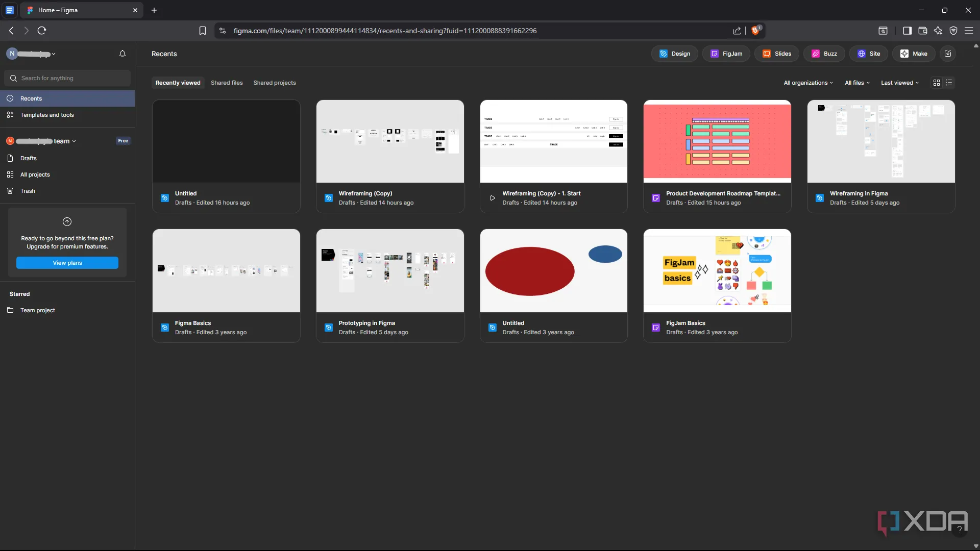Image resolution: width=980 pixels, height=551 pixels.
Task: Open Wireframing (Copy) file thumbnail
Action: point(390,141)
